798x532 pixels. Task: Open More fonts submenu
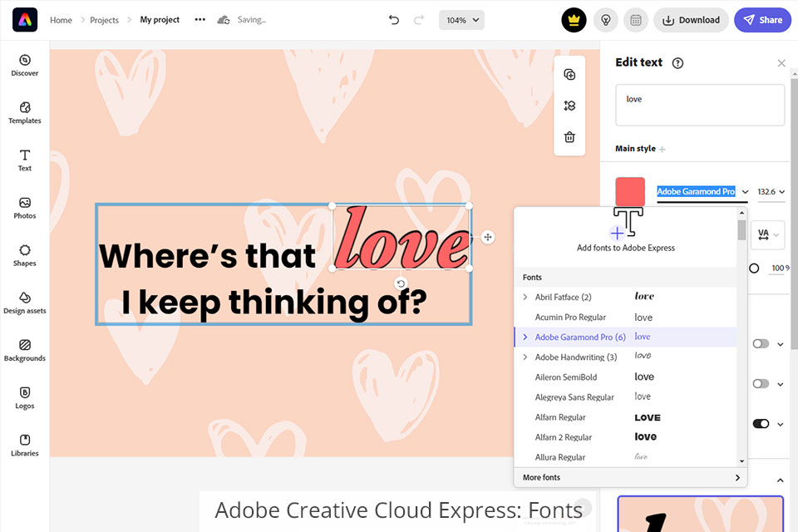click(x=631, y=477)
